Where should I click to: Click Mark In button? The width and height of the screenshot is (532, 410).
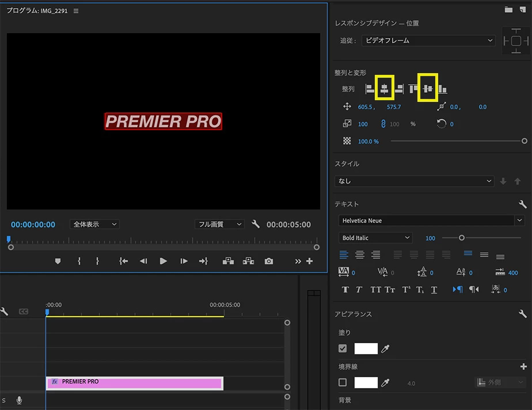pos(79,261)
